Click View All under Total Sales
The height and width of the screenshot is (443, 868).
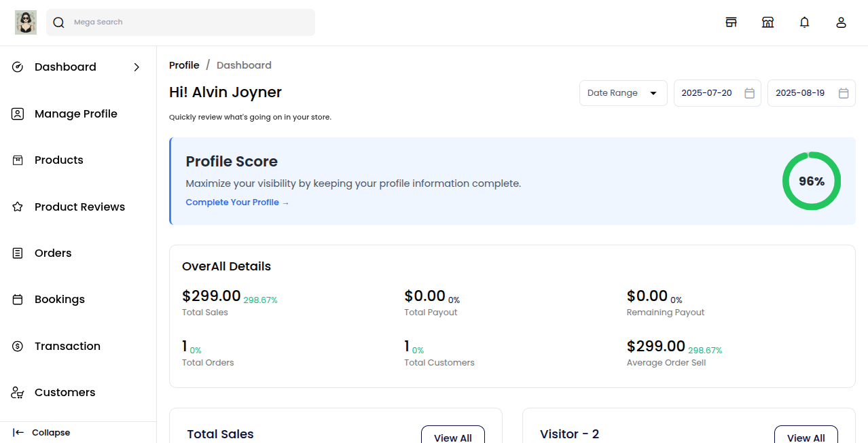(453, 437)
